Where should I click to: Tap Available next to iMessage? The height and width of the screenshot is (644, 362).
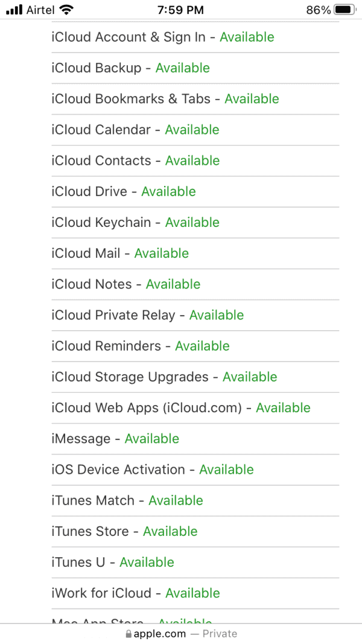point(151,438)
